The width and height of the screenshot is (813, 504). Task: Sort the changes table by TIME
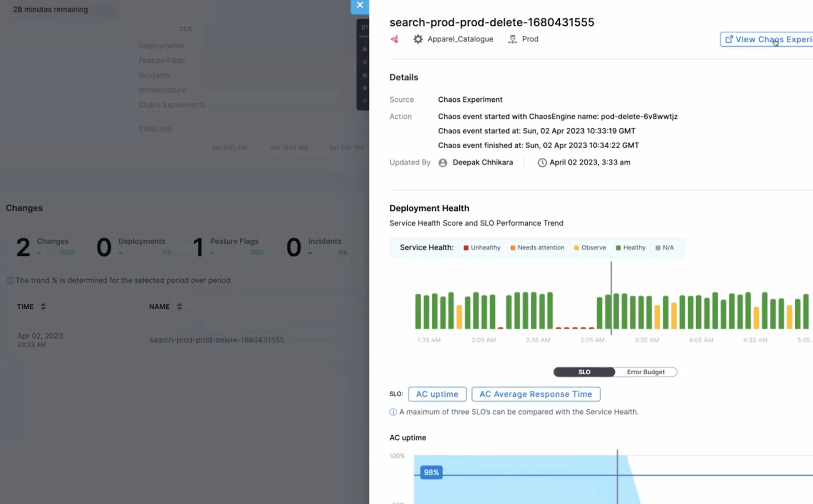click(x=43, y=306)
